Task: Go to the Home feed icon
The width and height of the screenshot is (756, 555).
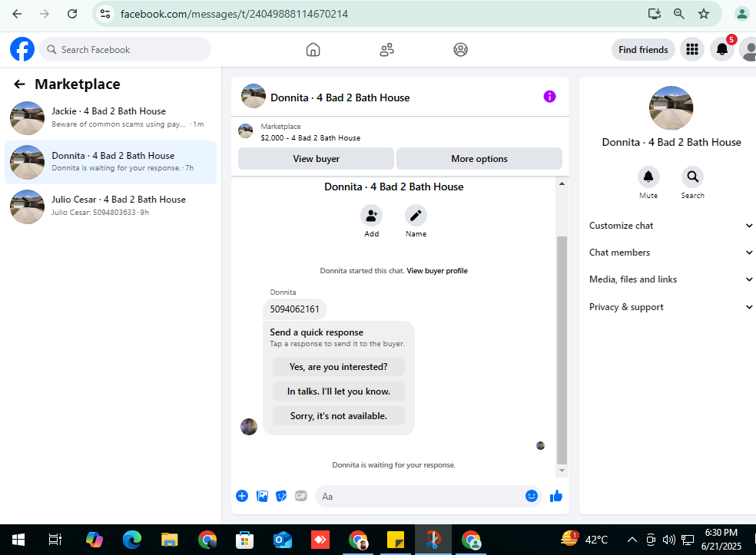Action: tap(313, 50)
